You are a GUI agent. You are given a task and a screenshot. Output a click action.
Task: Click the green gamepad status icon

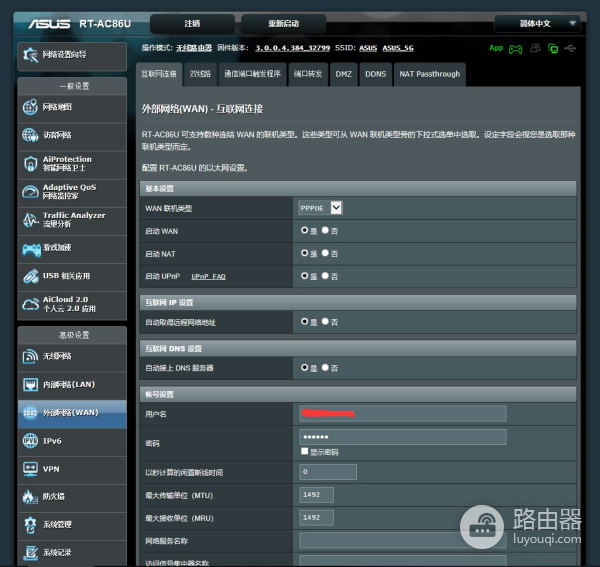click(515, 49)
